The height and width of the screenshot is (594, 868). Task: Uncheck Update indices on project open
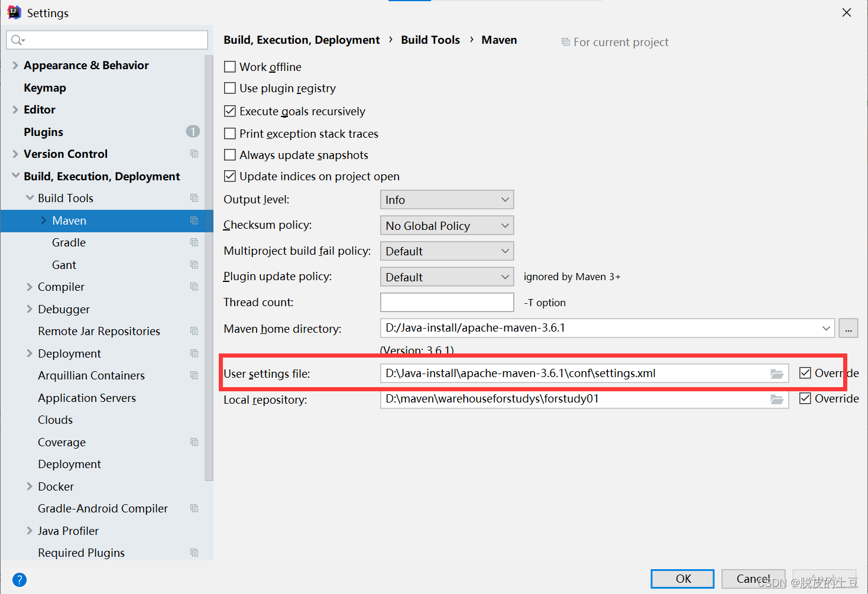coord(230,176)
